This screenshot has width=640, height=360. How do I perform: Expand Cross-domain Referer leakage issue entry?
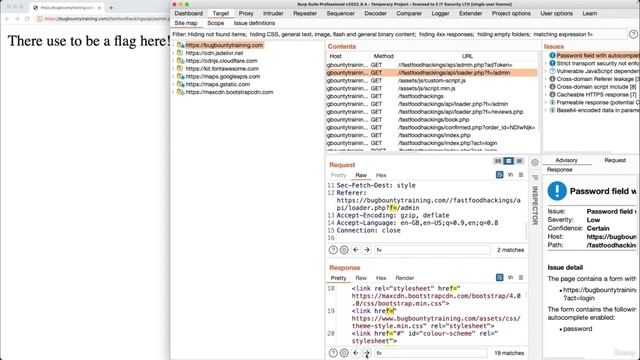546,79
